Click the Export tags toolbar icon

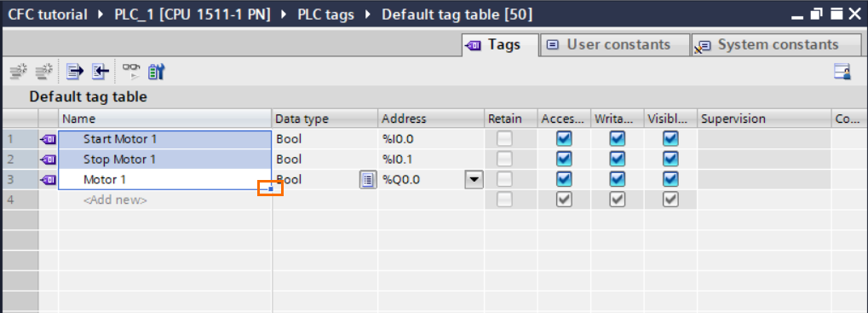point(75,72)
